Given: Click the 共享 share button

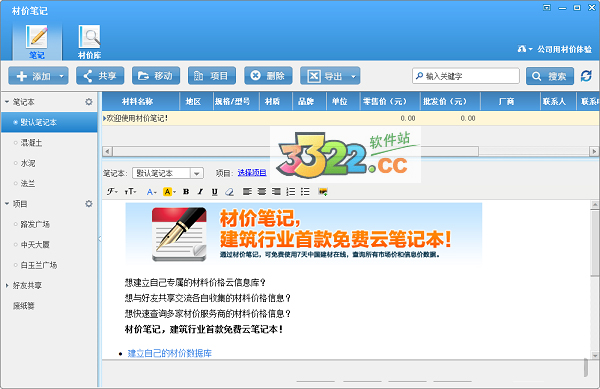Looking at the screenshot, I should click(x=100, y=76).
